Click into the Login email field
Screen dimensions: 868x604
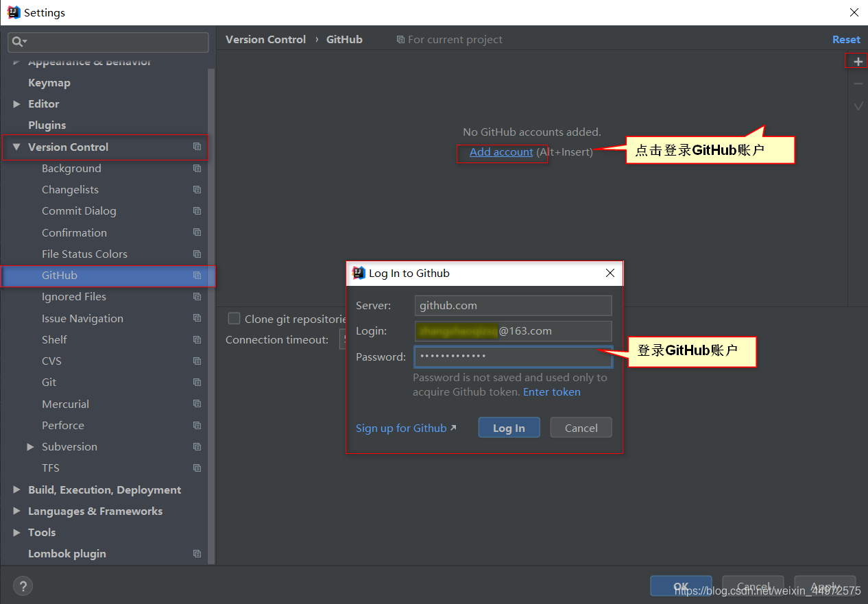pos(513,330)
